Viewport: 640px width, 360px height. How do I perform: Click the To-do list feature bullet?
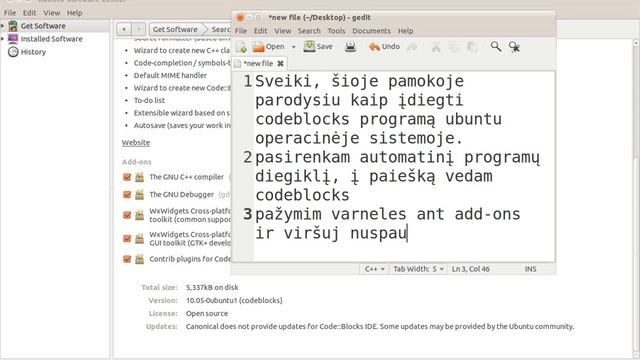pyautogui.click(x=149, y=100)
